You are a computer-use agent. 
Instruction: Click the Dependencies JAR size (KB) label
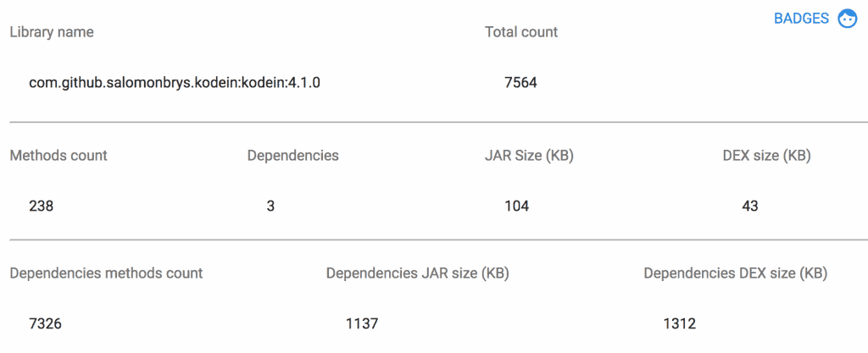coord(417,273)
